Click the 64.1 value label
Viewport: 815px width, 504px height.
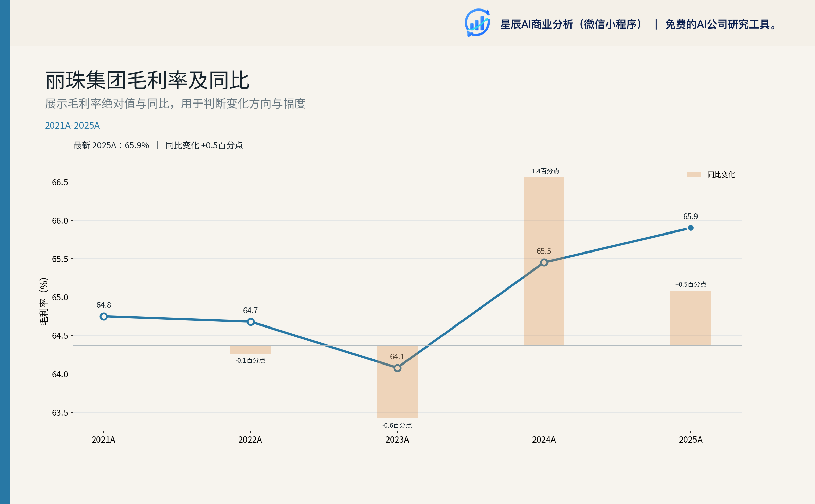(397, 357)
